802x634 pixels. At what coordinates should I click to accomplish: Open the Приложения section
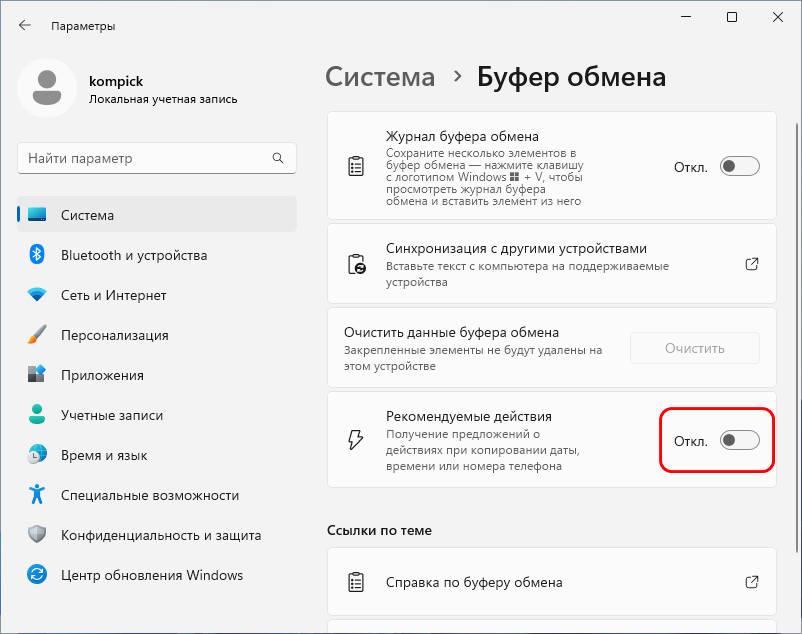157,374
